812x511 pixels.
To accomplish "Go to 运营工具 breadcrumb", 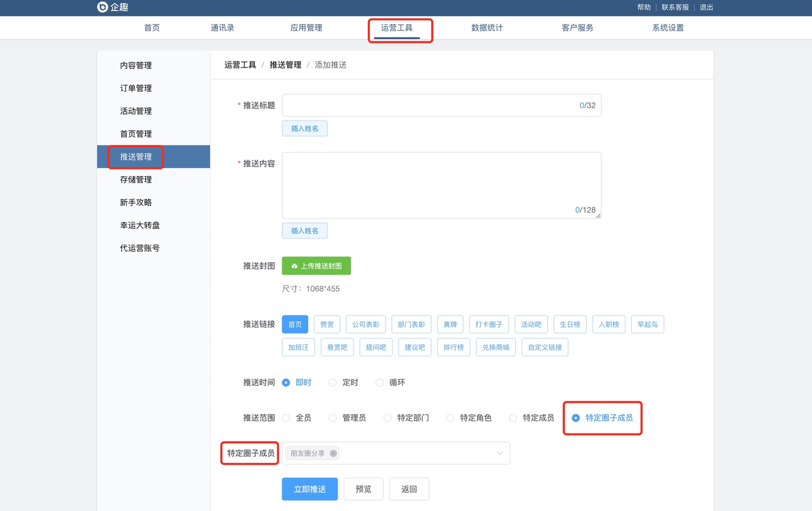I will pos(240,65).
